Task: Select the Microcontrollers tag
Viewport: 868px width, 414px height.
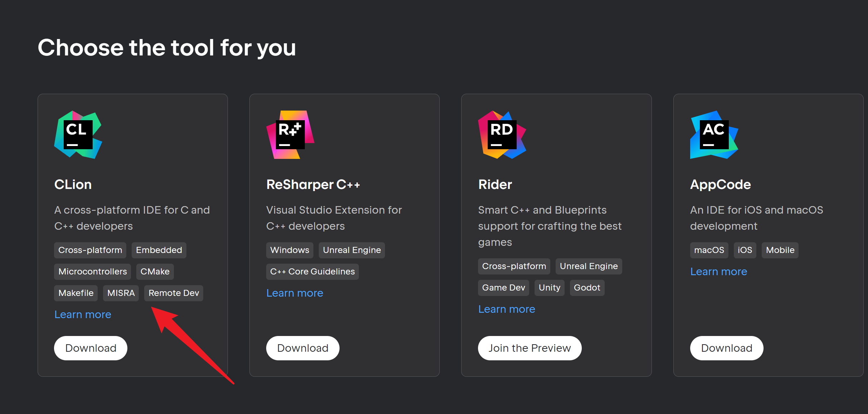Action: coord(92,272)
